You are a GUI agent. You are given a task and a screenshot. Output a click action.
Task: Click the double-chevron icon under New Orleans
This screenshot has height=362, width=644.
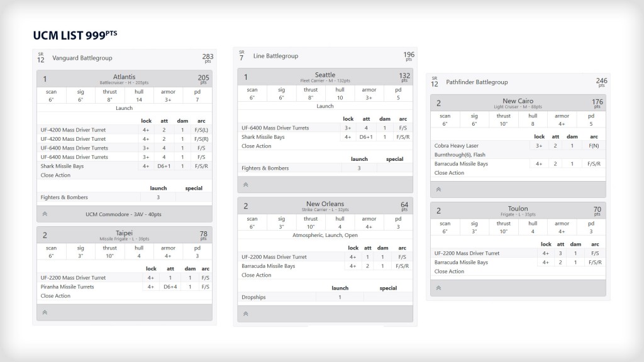(246, 314)
